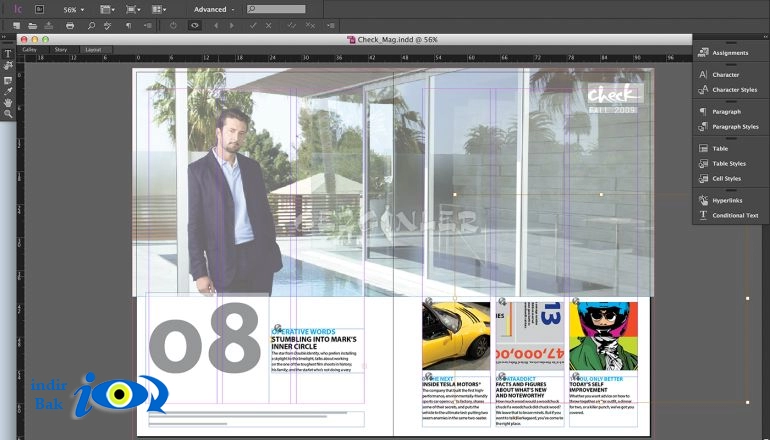Select the Position tool below Type tool
The height and width of the screenshot is (440, 770).
[x=8, y=66]
